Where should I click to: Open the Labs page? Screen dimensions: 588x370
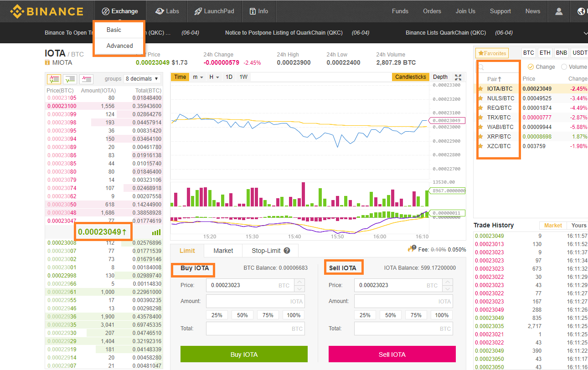point(167,11)
